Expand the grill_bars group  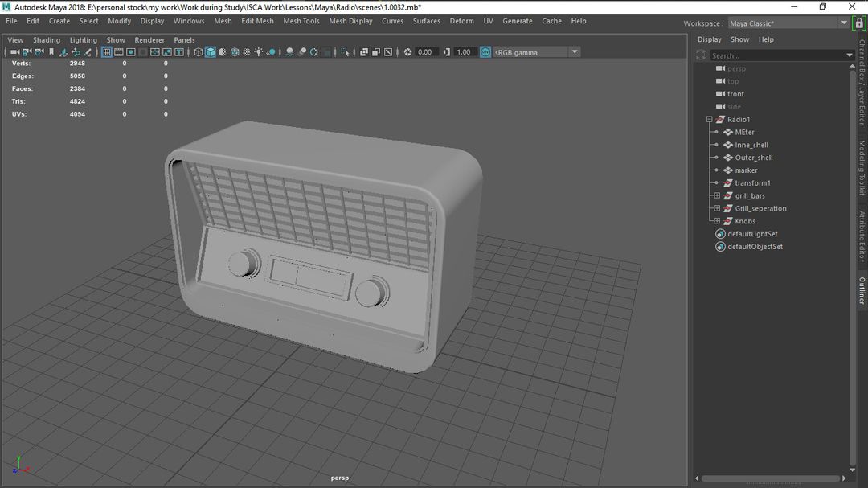[717, 195]
